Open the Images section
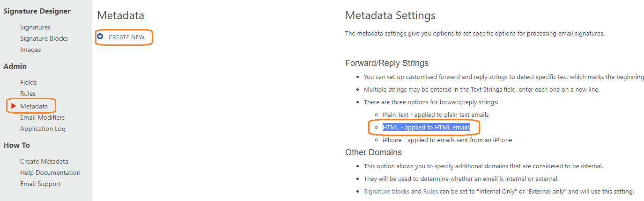Image resolution: width=644 pixels, height=201 pixels. click(x=30, y=50)
